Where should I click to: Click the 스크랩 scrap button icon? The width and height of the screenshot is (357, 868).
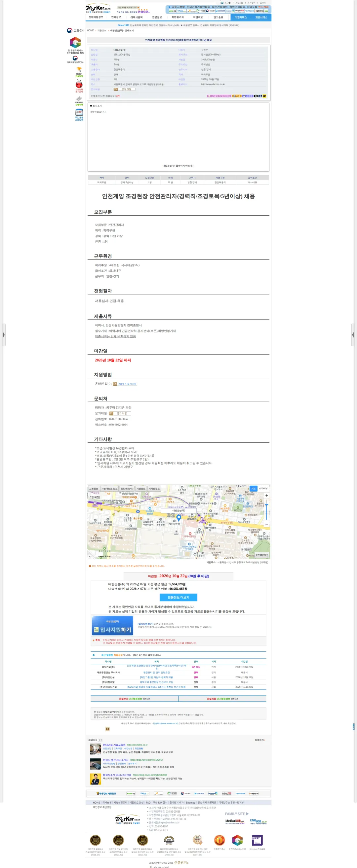tap(248, 96)
